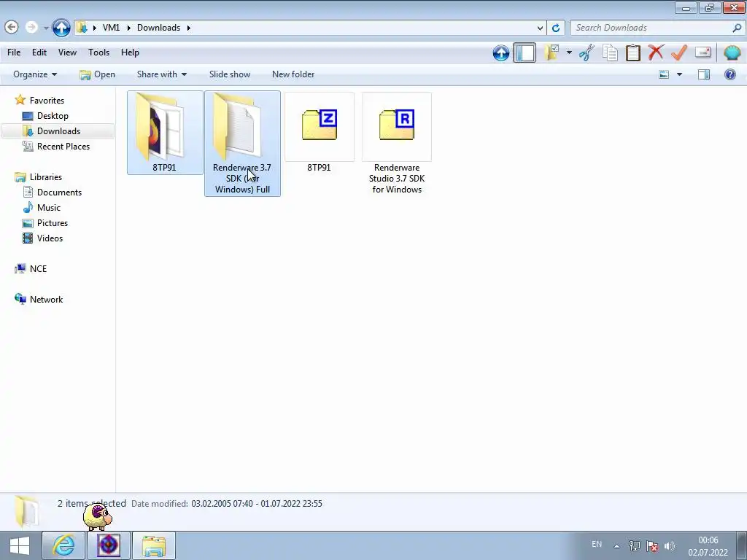The width and height of the screenshot is (747, 560).
Task: Click the Cut scissors icon
Action: 587,52
